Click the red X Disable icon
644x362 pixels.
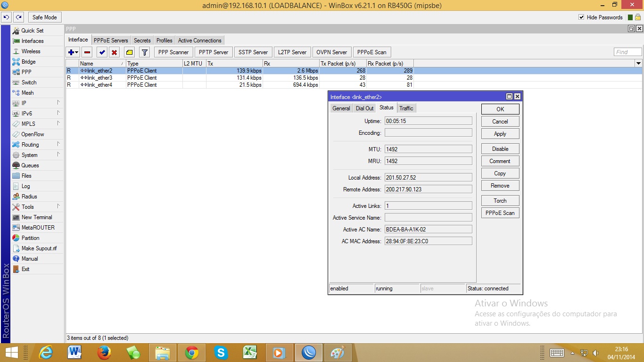pyautogui.click(x=114, y=52)
